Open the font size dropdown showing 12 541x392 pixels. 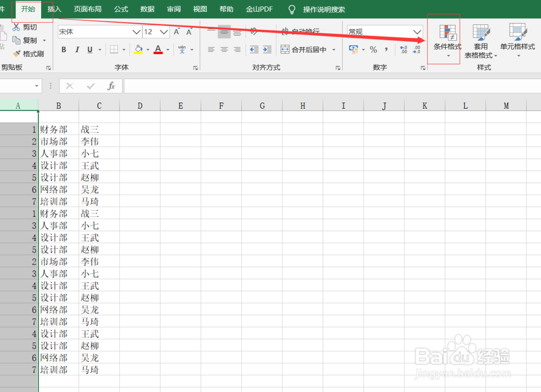(x=164, y=32)
